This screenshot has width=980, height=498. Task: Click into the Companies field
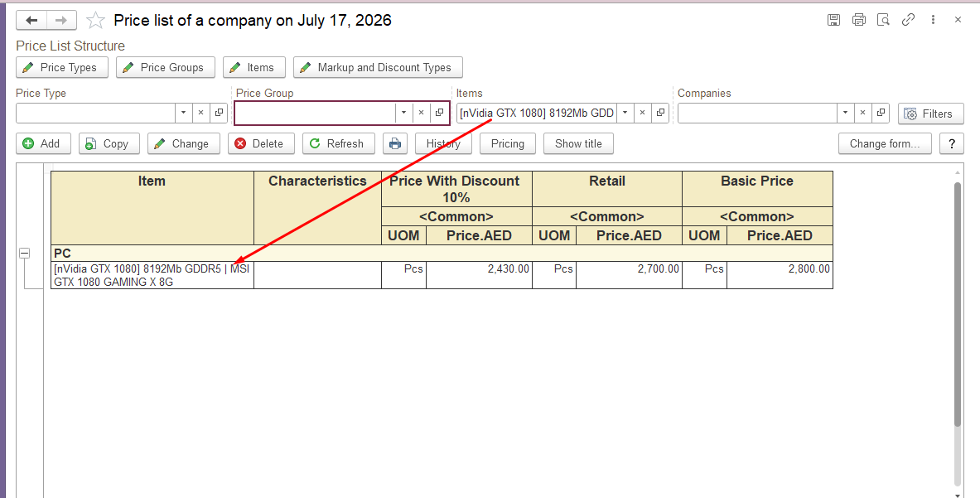[757, 113]
